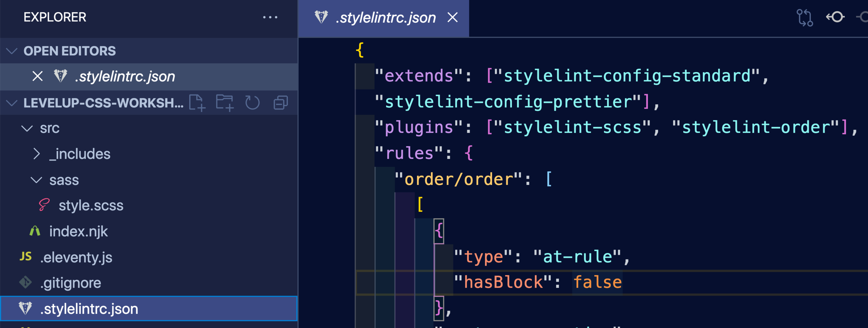Close .stylelintrc.json in Open Editors
This screenshot has width=868, height=328.
pos(37,76)
